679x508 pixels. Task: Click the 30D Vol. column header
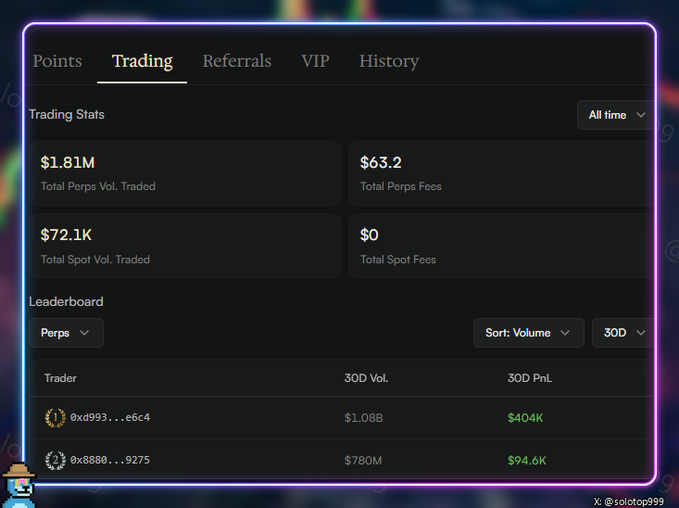(x=366, y=378)
